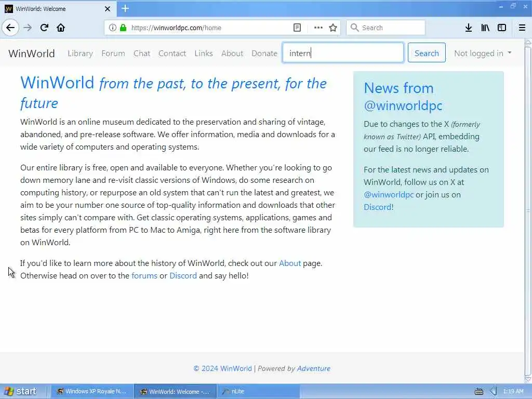Click the WinWorld Search button
The height and width of the screenshot is (399, 532).
pos(427,52)
